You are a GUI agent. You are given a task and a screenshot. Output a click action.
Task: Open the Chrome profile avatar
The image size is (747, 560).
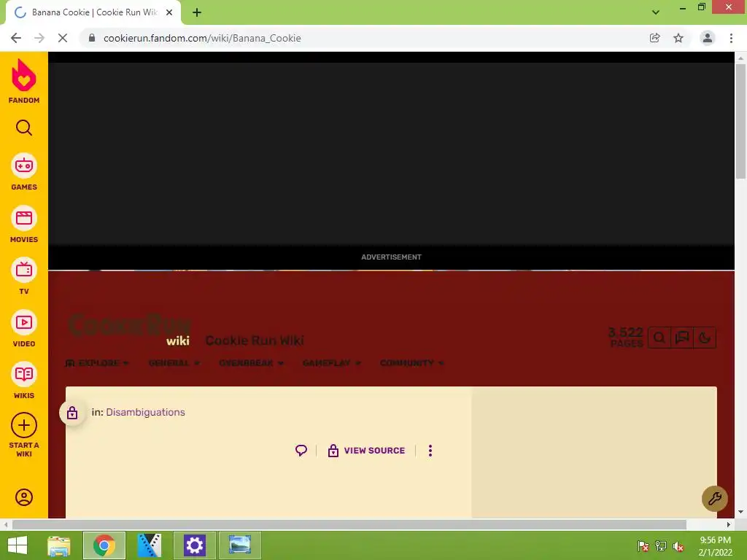click(708, 38)
